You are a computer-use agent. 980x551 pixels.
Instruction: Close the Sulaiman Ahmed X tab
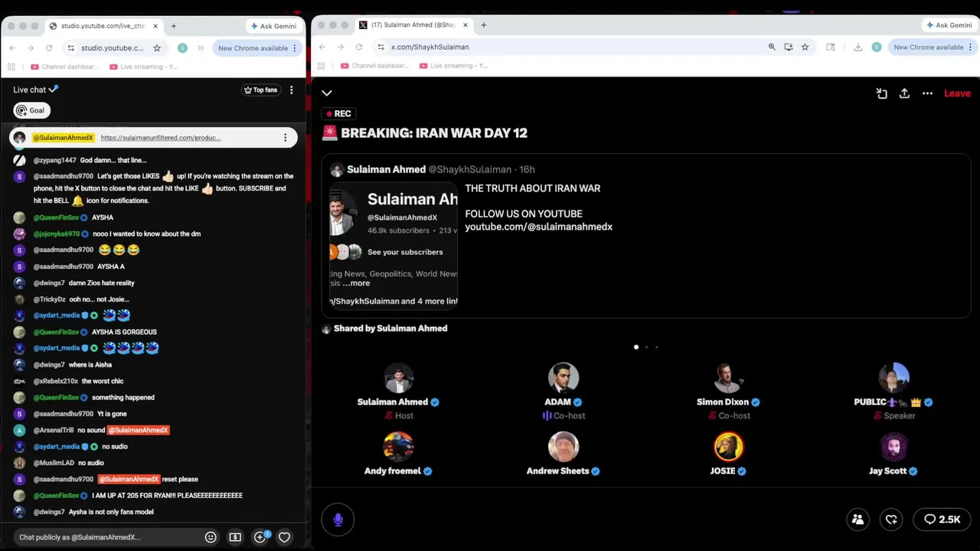(465, 25)
